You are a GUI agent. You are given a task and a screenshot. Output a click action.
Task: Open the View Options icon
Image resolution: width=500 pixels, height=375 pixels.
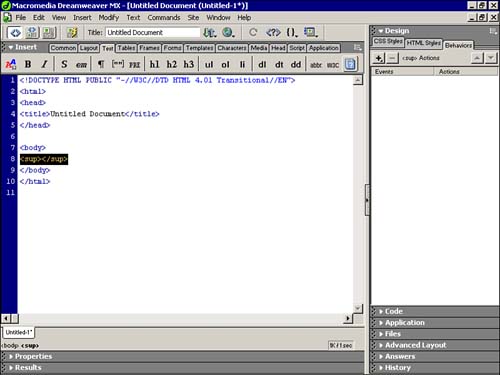click(x=310, y=33)
